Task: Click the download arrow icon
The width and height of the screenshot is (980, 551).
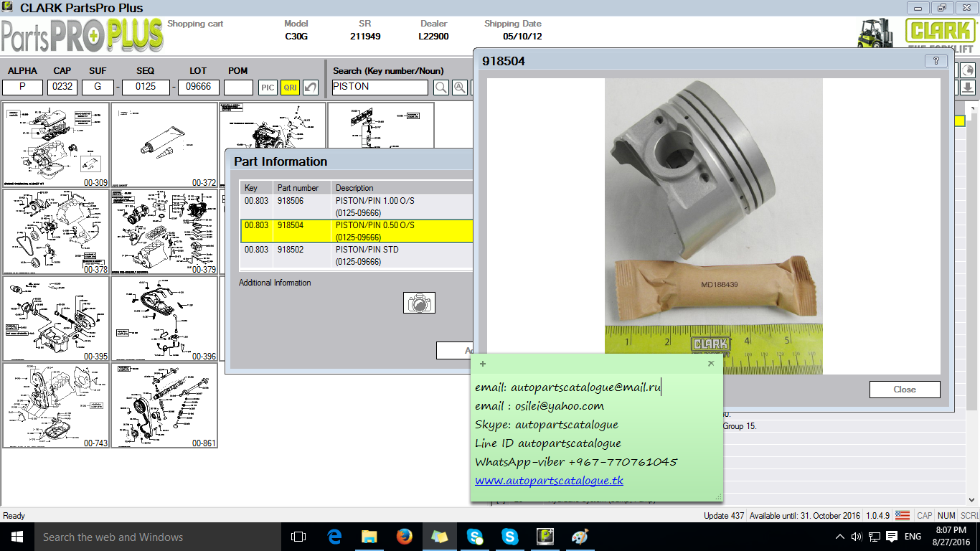Action: [x=967, y=88]
